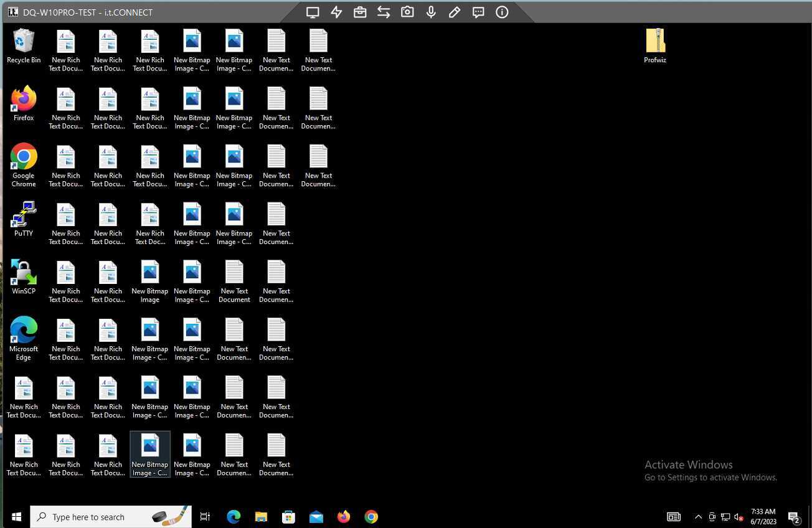Show session info with the info icon

click(x=502, y=12)
